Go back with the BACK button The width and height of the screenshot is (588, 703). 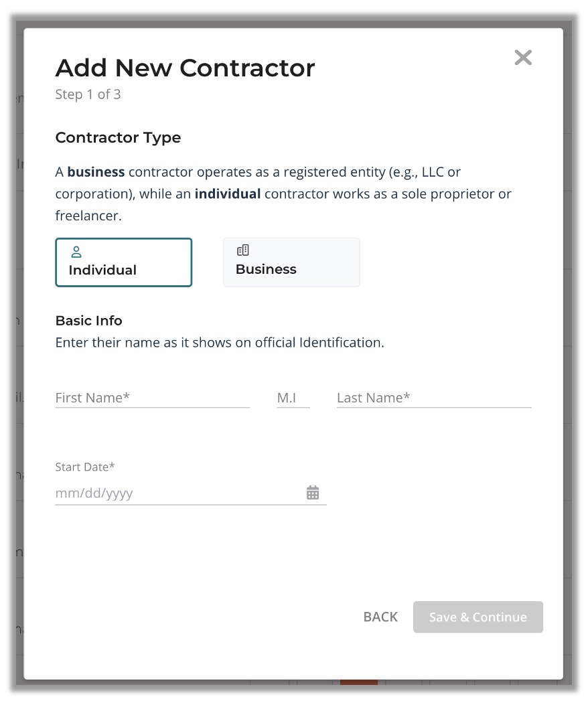click(380, 617)
